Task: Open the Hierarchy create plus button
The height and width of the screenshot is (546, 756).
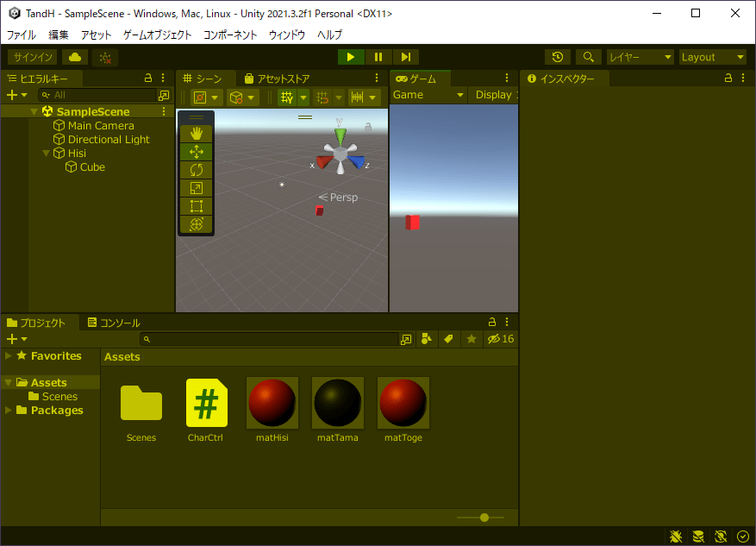Action: point(16,95)
